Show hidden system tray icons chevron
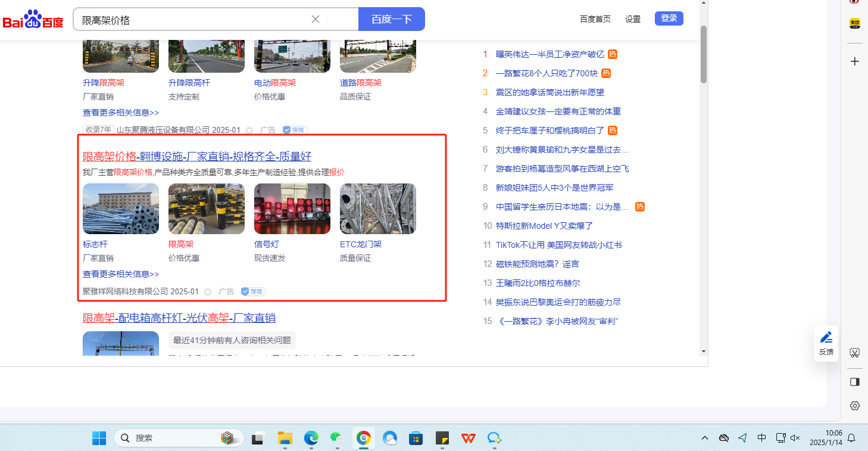Viewport: 868px width, 451px height. coord(705,438)
